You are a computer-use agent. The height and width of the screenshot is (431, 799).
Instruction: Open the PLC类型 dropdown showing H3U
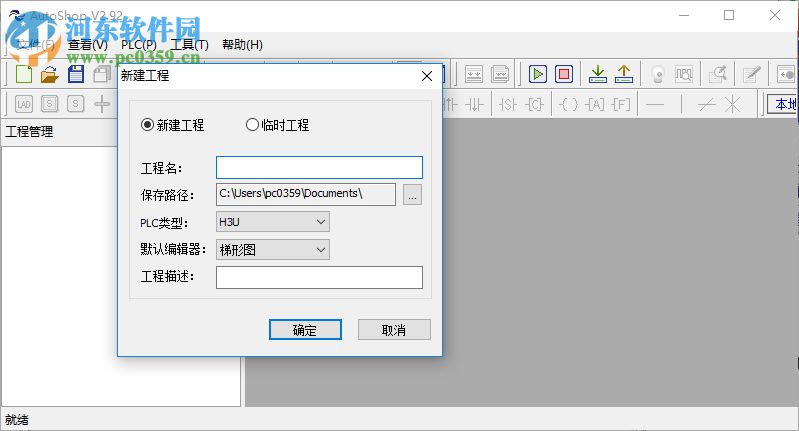[273, 222]
